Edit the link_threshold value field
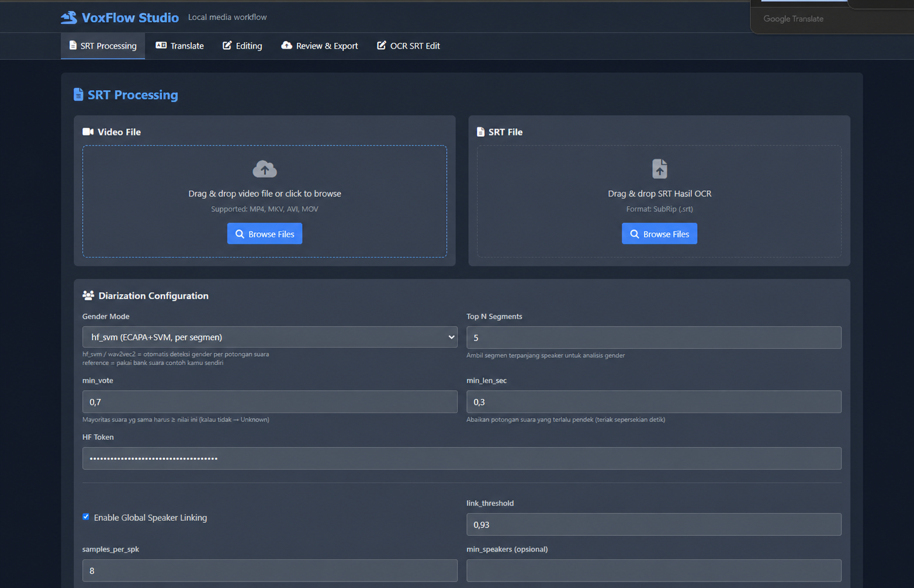 tap(654, 524)
